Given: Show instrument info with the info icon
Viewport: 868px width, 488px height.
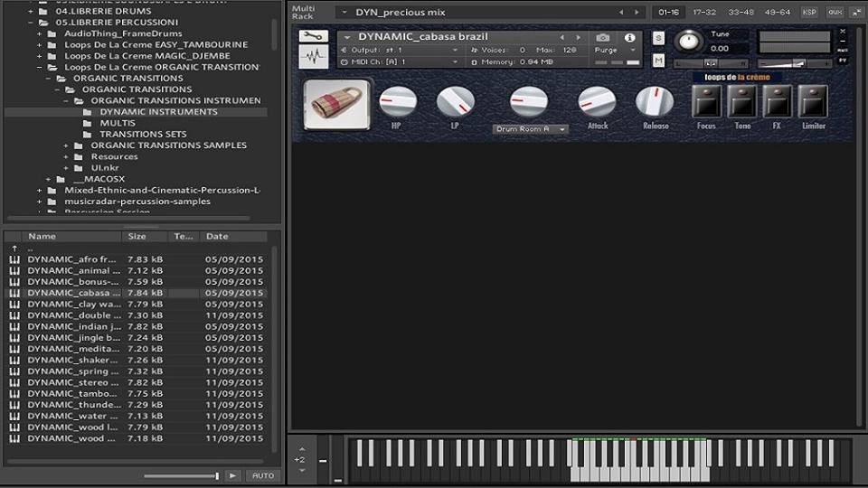Looking at the screenshot, I should click(629, 38).
